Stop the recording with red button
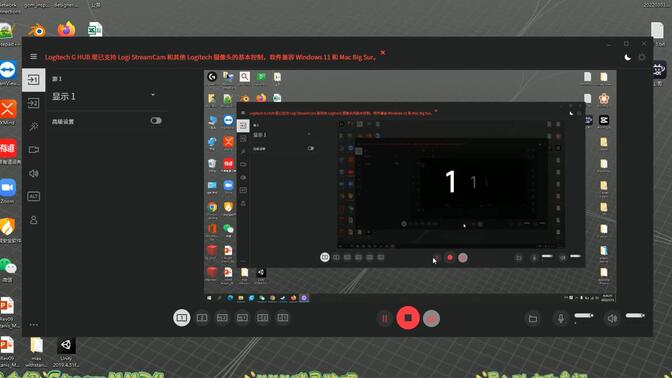 (x=408, y=318)
